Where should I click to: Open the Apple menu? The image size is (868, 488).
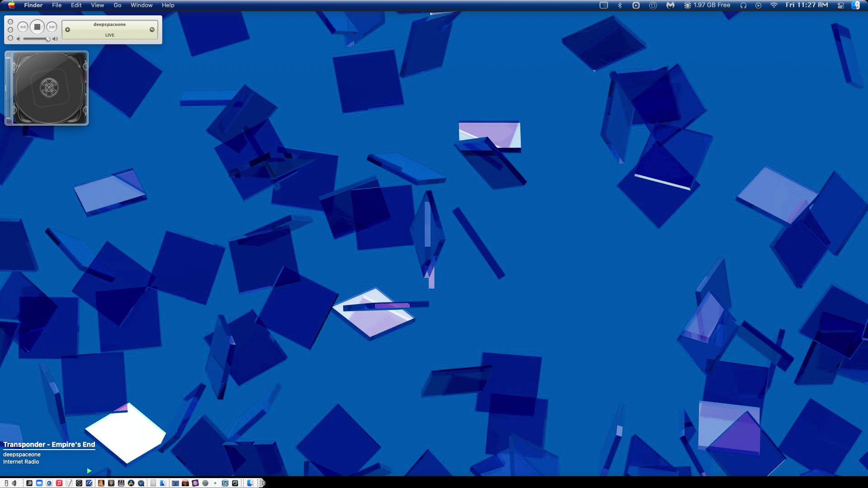point(12,5)
